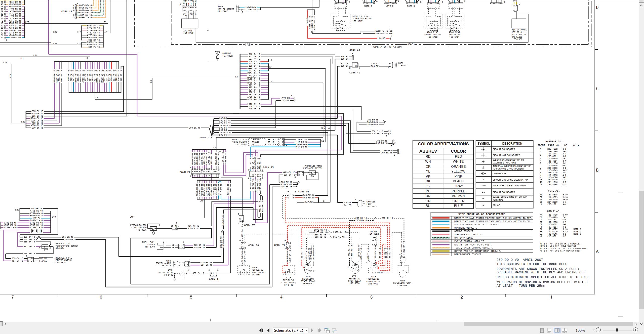Click the OPERATOR STATION label

click(387, 47)
